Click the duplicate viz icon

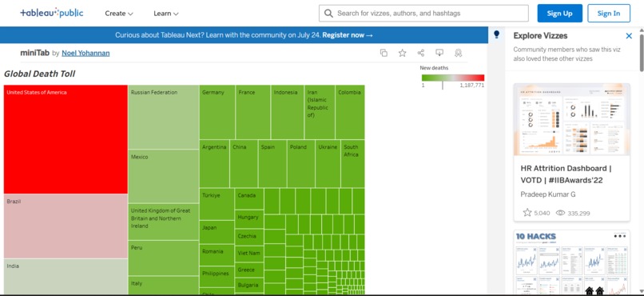click(384, 53)
